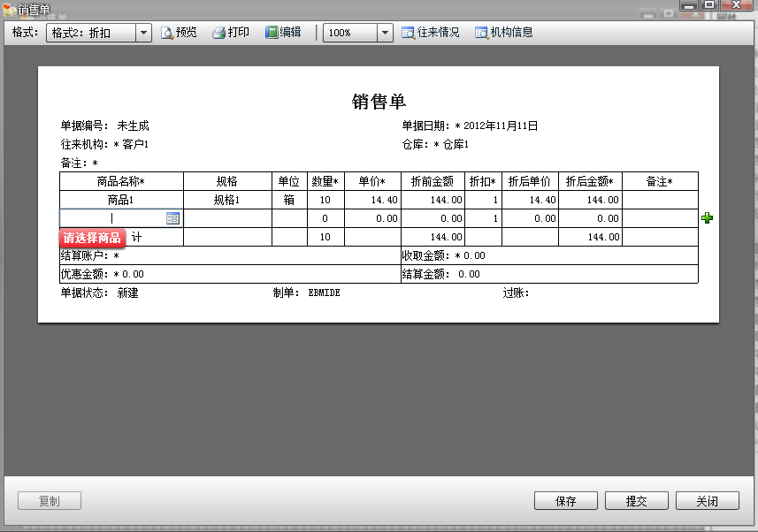Click remark cell in 商品1 row
758x532 pixels.
[660, 200]
